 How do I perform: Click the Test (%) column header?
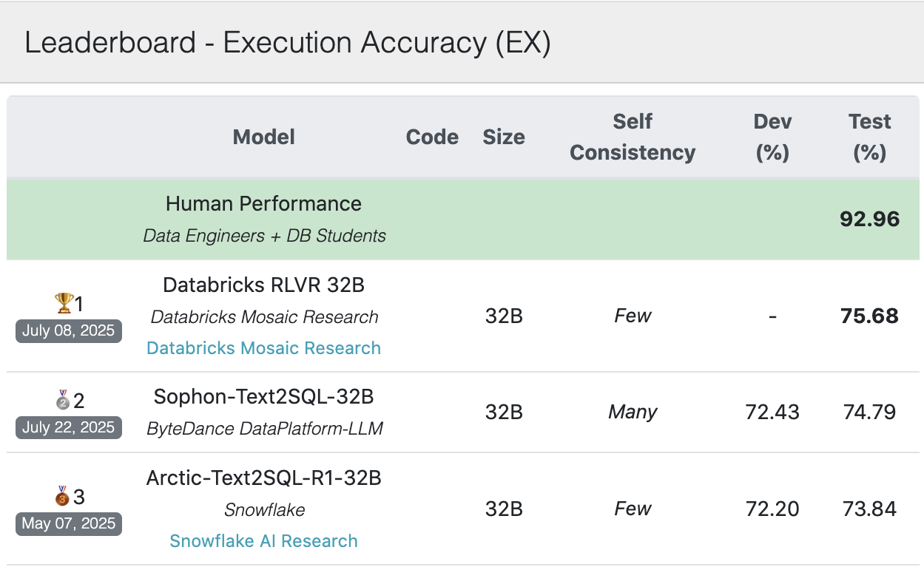870,137
